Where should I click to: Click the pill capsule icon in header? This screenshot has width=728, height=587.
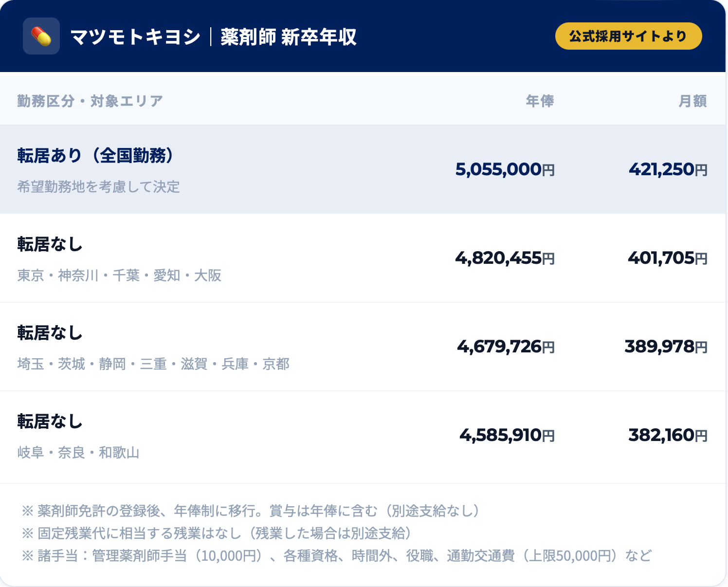tap(41, 36)
